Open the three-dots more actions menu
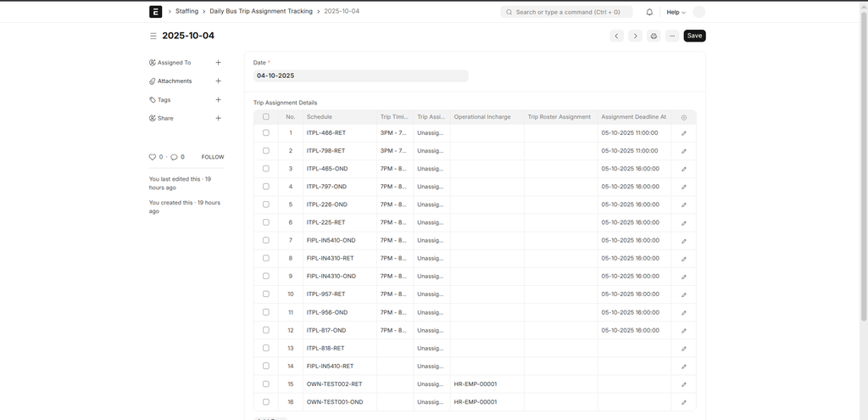This screenshot has width=868, height=420. click(672, 36)
